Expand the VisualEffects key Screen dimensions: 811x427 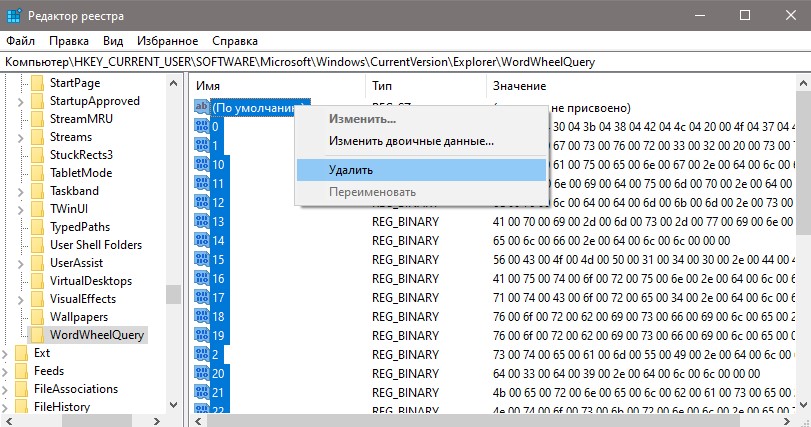tap(21, 300)
